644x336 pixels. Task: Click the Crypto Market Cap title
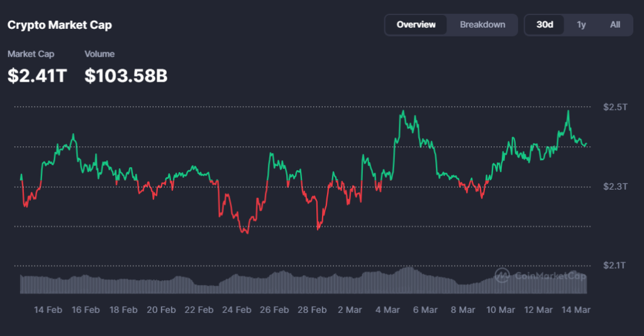pos(60,25)
